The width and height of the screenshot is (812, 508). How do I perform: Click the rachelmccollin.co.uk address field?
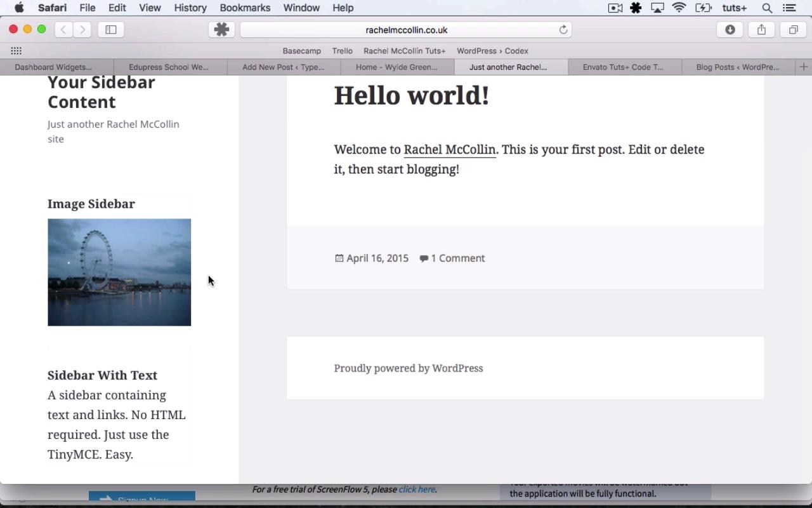tap(406, 30)
